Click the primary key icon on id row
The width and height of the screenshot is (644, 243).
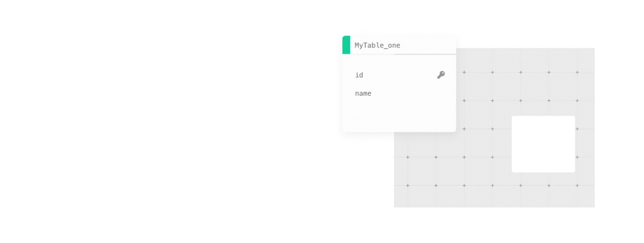[441, 75]
